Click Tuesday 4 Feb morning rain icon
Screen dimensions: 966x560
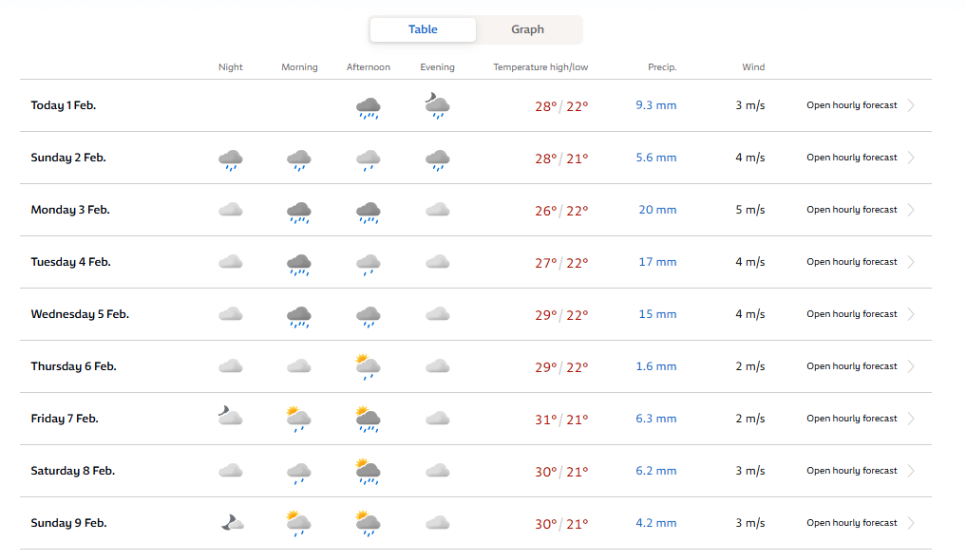click(x=299, y=264)
